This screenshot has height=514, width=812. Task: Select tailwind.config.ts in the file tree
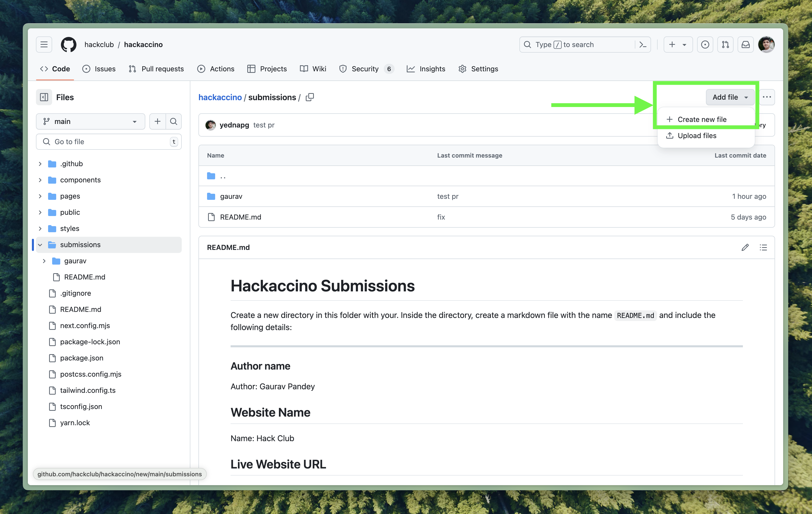88,390
